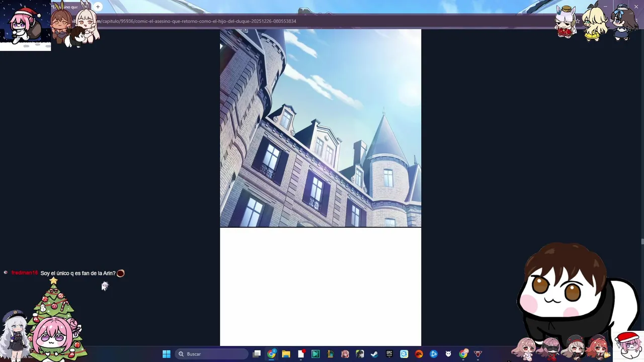Image resolution: width=644 pixels, height=362 pixels.
Task: Open File Explorer folder icon in taskbar
Action: point(286,354)
